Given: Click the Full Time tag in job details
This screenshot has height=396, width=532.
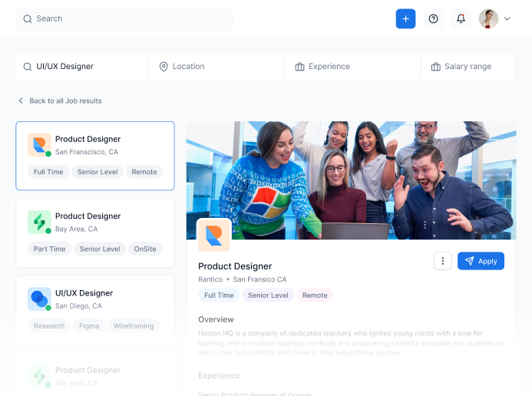Looking at the screenshot, I should tap(219, 295).
